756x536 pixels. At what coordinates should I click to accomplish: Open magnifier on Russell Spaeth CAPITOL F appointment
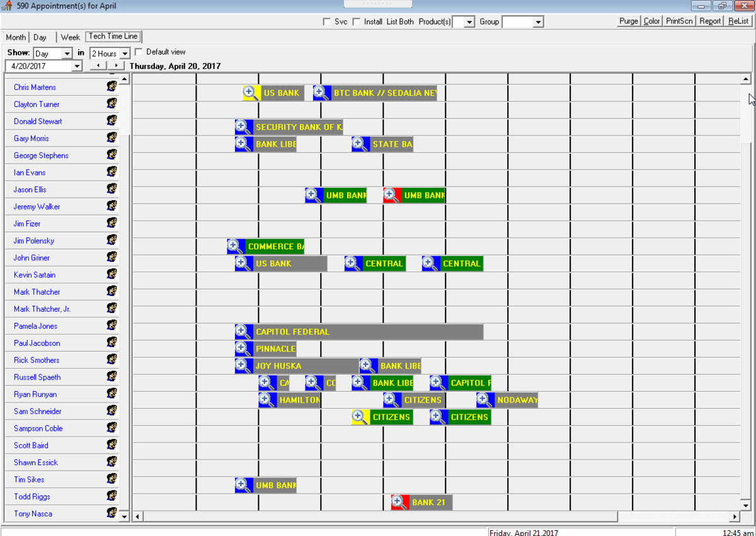click(x=438, y=382)
